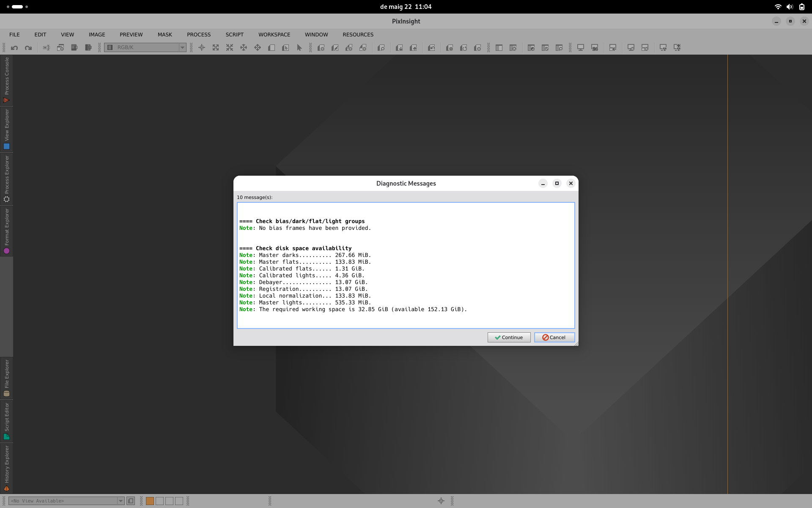Viewport: 812px width, 508px height.
Task: Click the date and time clock
Action: 406,7
